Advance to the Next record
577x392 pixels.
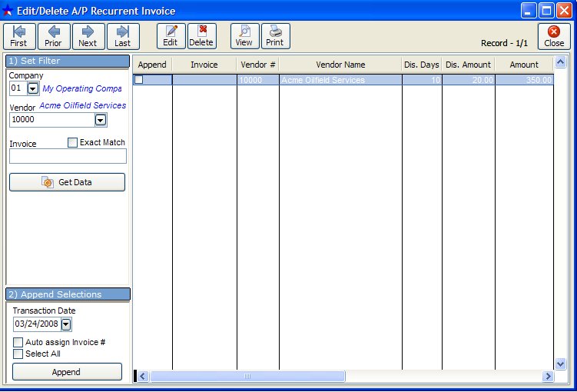tap(88, 36)
